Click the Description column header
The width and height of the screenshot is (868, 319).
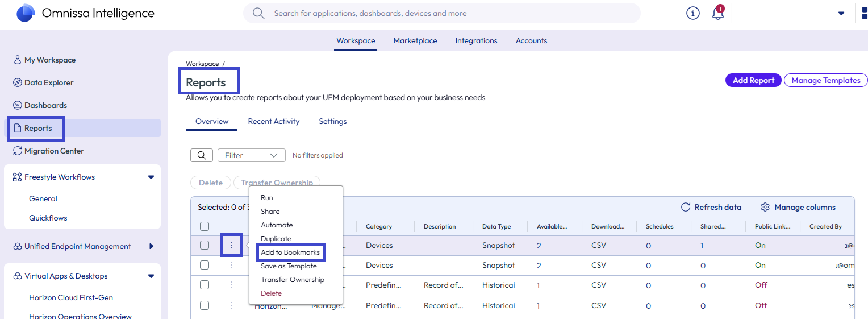(440, 226)
